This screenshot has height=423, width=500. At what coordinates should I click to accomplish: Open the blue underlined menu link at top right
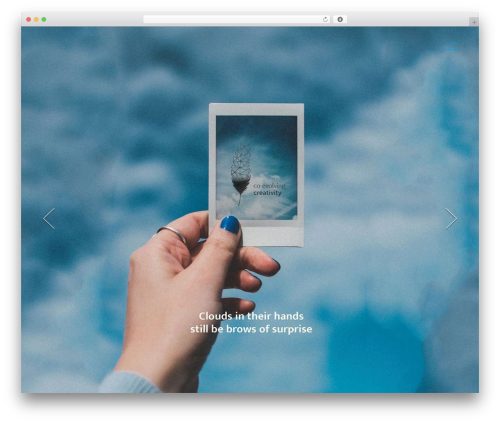452,44
